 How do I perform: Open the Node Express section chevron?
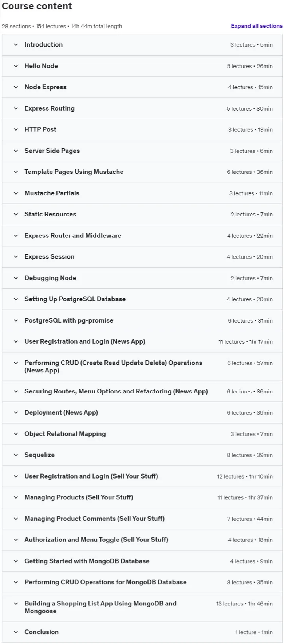point(16,87)
